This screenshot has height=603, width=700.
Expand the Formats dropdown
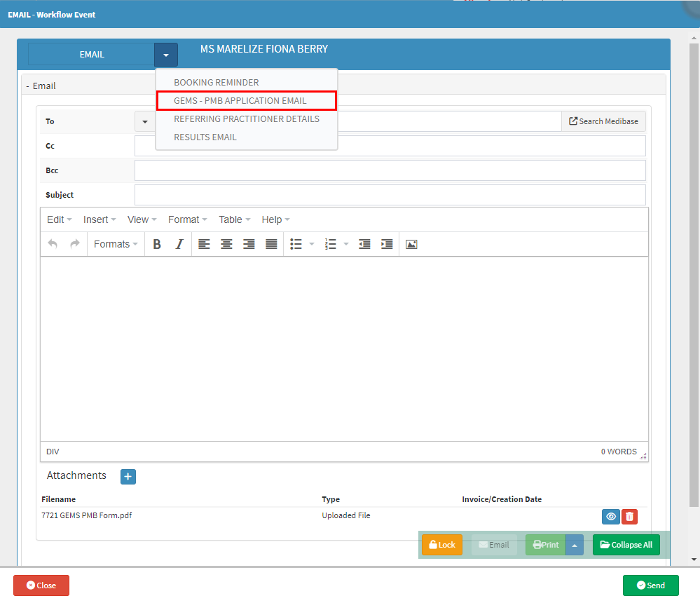pos(116,244)
